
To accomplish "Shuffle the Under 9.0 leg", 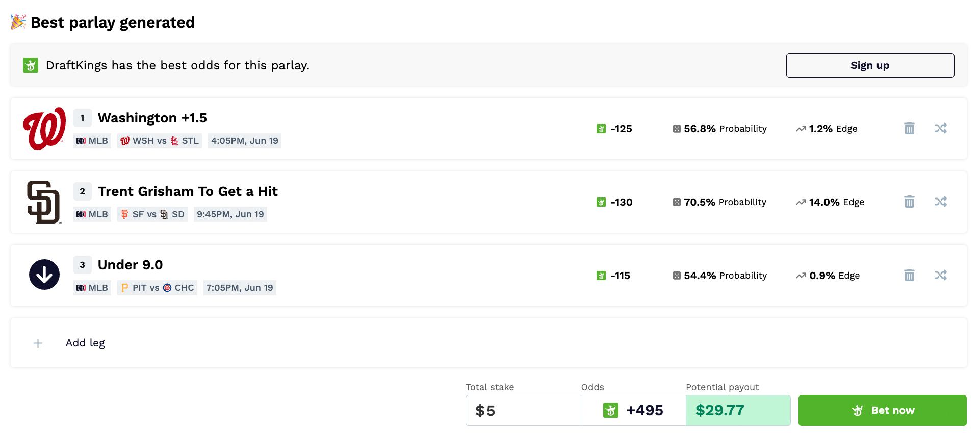I will tap(940, 275).
